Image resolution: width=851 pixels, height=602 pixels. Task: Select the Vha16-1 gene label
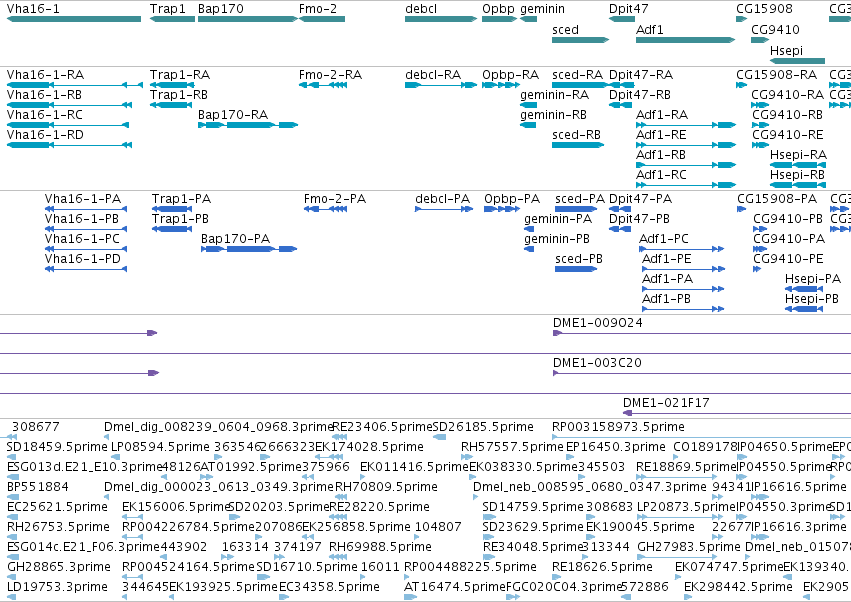(33, 9)
